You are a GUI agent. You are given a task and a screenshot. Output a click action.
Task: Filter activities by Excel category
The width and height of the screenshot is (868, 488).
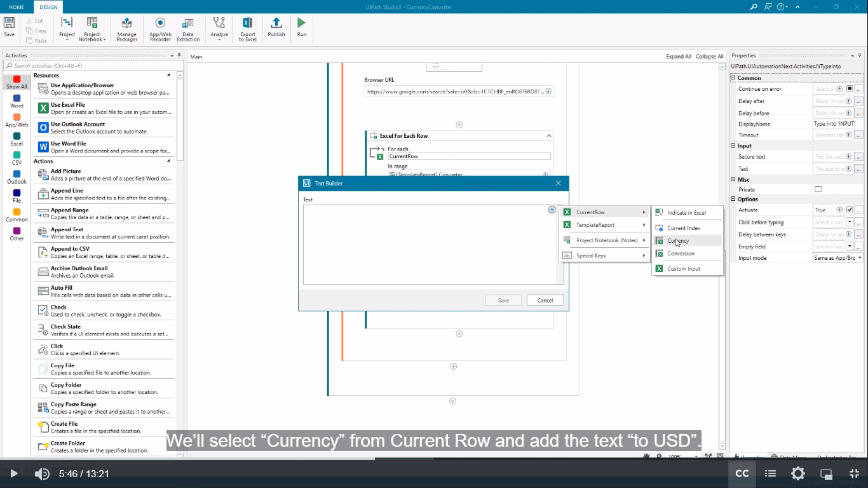point(17,140)
